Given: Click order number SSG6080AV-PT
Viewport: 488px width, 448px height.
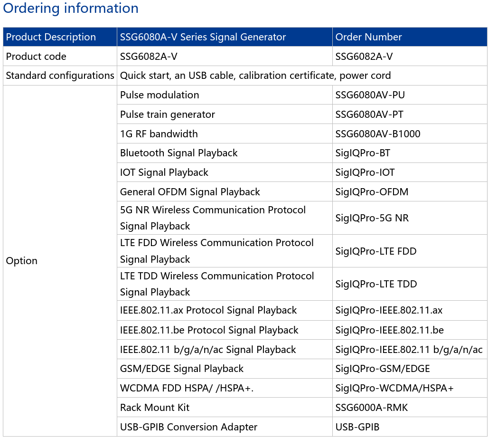Looking at the screenshot, I should 369,114.
